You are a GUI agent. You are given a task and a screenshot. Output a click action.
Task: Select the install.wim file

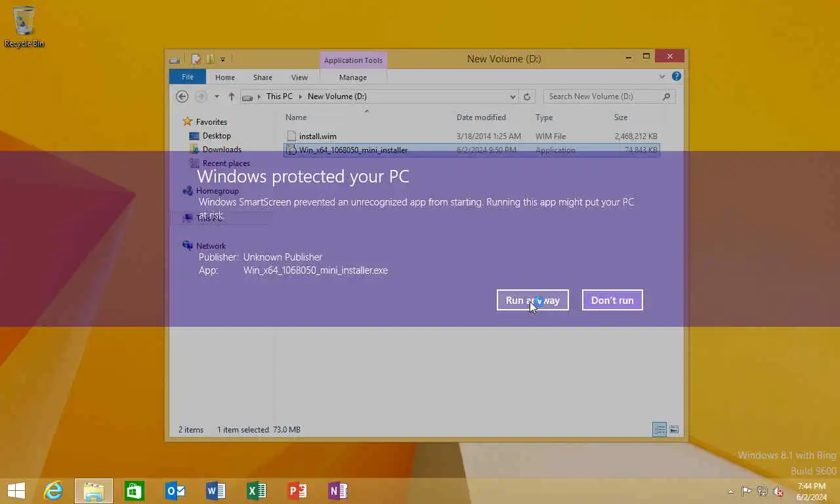click(x=318, y=136)
